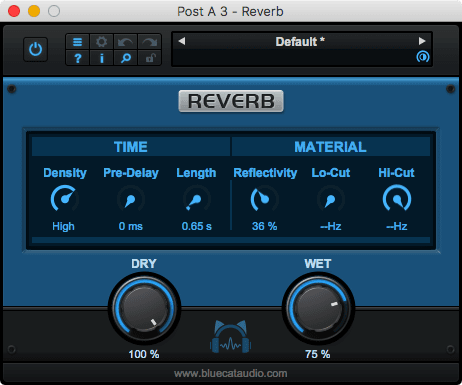Select the previous preset arrow
Screen dimensions: 462x385
182,41
